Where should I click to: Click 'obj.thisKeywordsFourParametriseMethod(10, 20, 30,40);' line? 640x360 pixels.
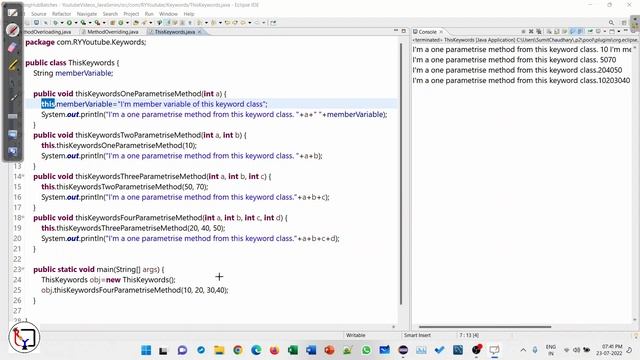click(x=135, y=290)
